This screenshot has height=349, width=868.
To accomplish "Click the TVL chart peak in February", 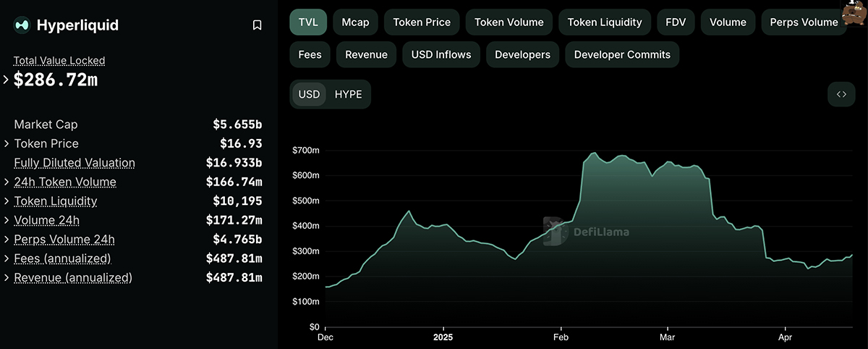I will pos(594,154).
